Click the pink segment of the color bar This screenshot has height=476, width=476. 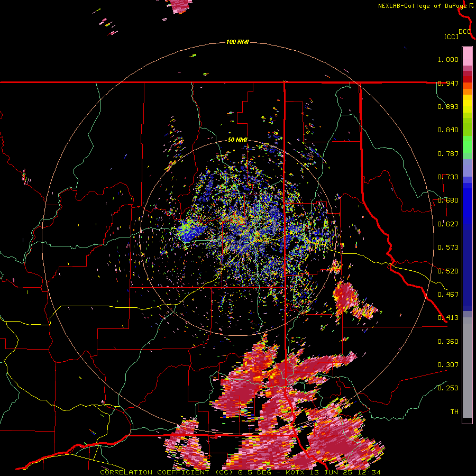467,56
